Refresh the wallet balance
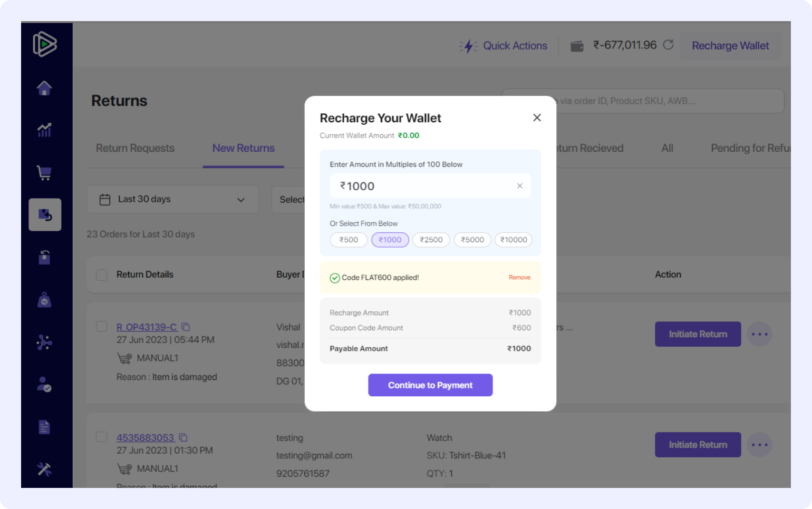Viewport: 812px width, 509px height. (669, 45)
